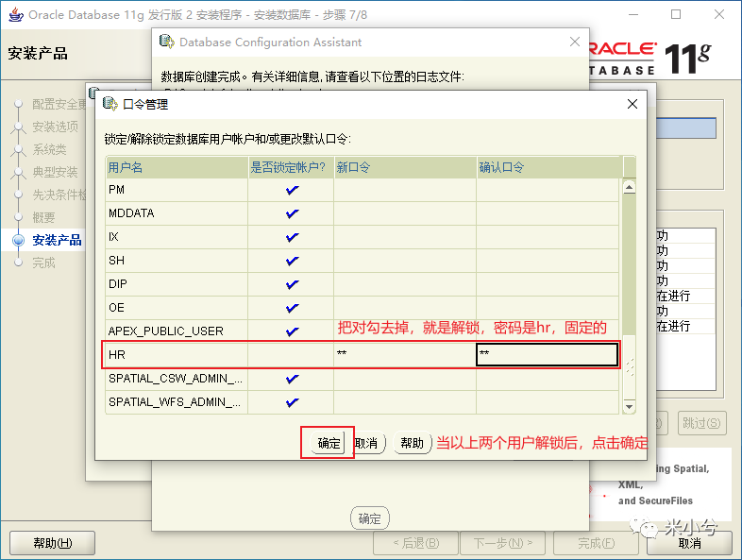Screen dimensions: 742x560
Task: Click the scroll up arrow in the user table
Action: click(x=629, y=188)
